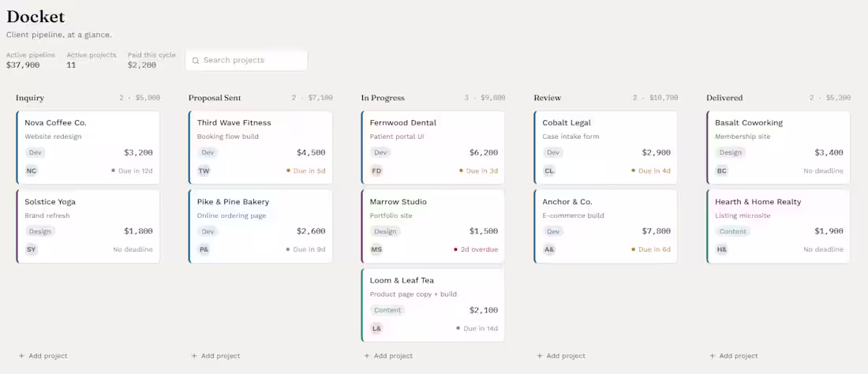Open the Third Wave Fitness card title
Viewport: 868px width, 374px height.
[x=234, y=123]
